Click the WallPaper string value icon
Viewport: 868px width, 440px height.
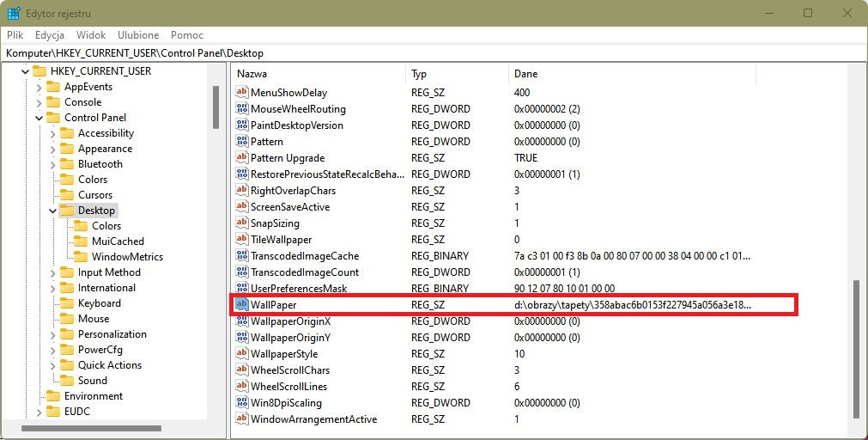pos(242,304)
